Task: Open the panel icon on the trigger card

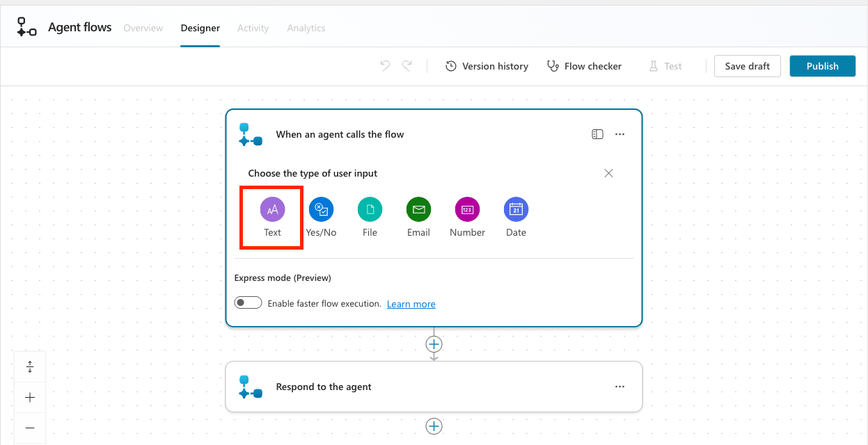Action: click(x=597, y=134)
